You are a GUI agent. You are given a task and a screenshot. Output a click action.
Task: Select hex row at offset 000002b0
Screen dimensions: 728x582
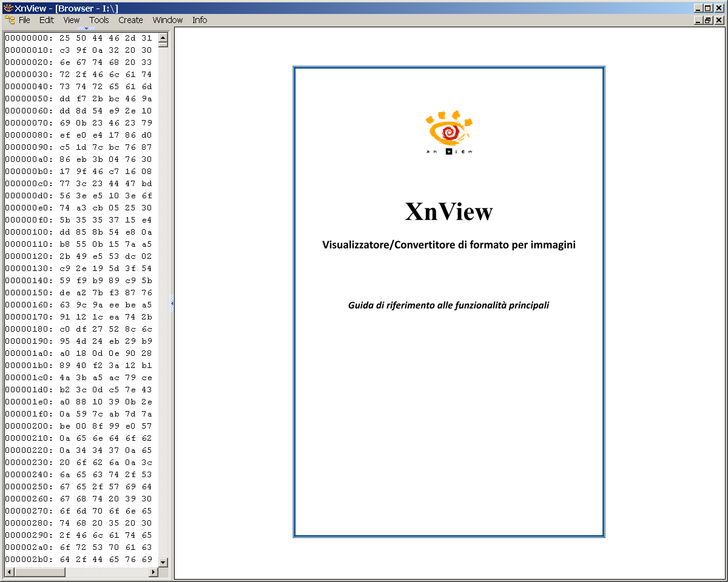(x=79, y=559)
